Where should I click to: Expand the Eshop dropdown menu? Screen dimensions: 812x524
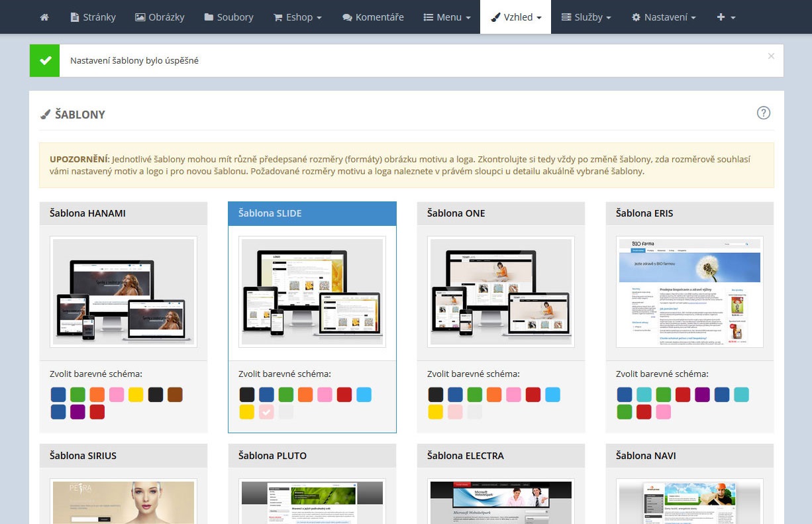tap(297, 17)
